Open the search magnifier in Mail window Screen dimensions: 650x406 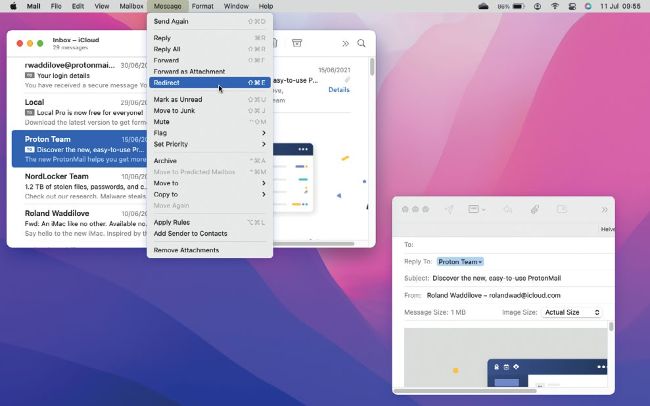click(361, 43)
